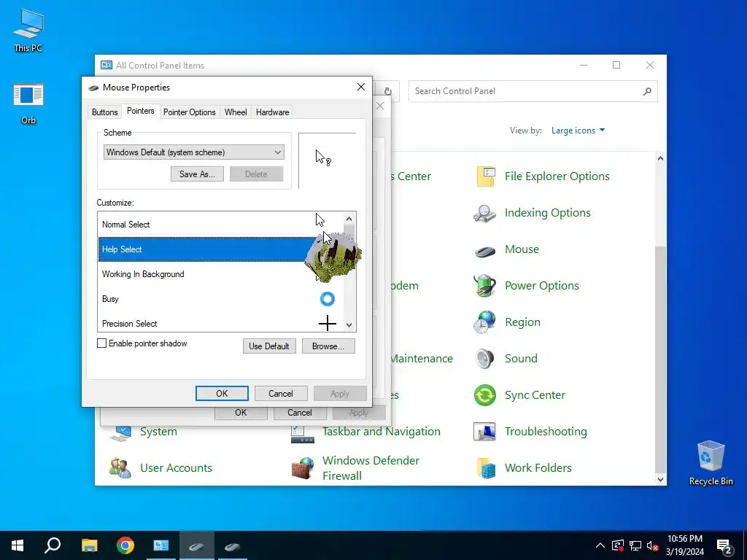Open the File Explorer Options icon
Screen dimensions: 747x560
485,176
